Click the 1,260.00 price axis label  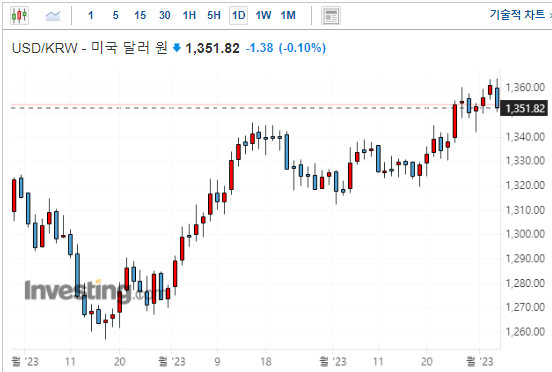coord(525,332)
